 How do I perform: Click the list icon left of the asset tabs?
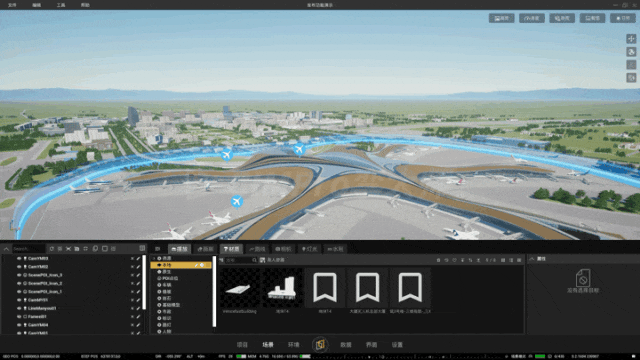point(158,249)
